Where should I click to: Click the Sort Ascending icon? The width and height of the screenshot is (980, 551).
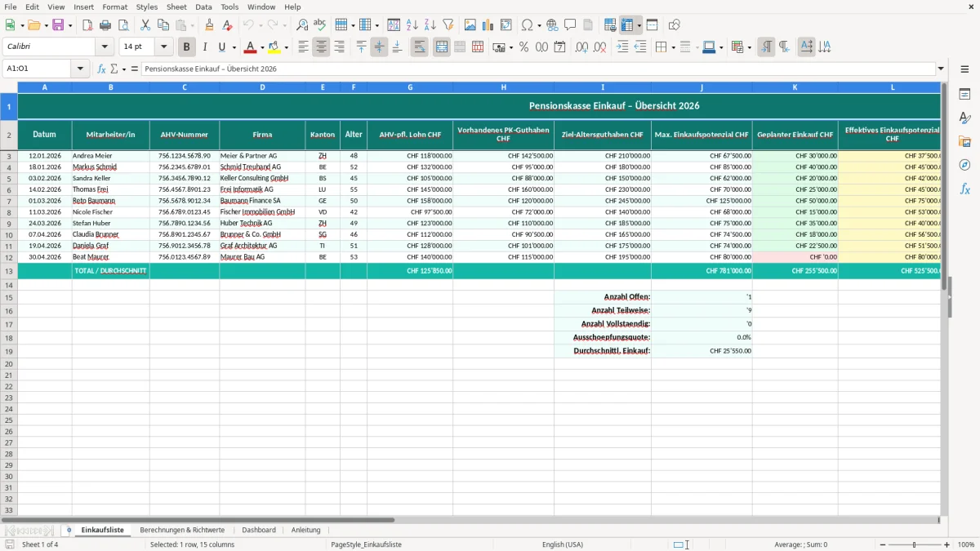pos(412,25)
